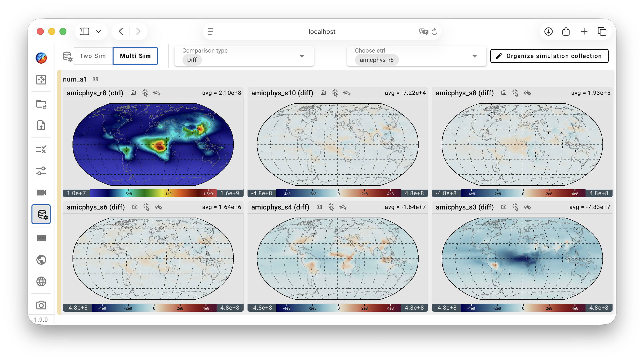Click max value 1.6e+9 on ctrl colorbar
This screenshot has width=644, height=361.
(230, 193)
